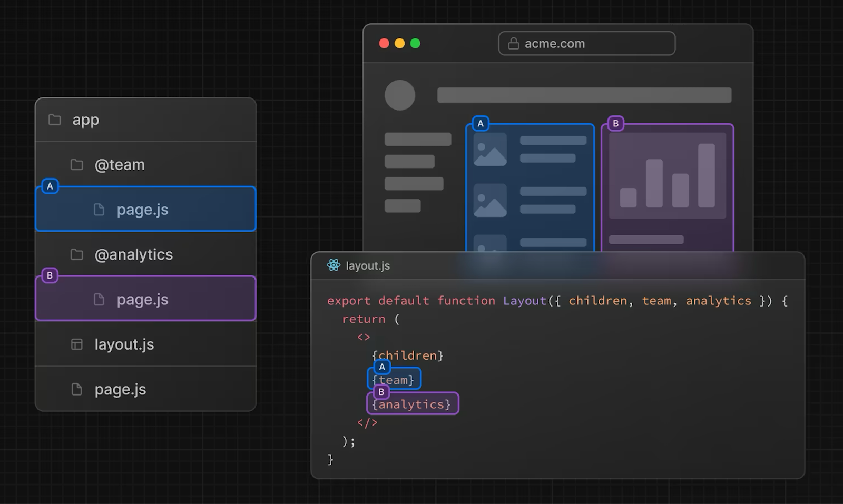Image resolution: width=843 pixels, height=504 pixels.
Task: Click the React logo icon beside layout.js tab
Action: pos(334,265)
